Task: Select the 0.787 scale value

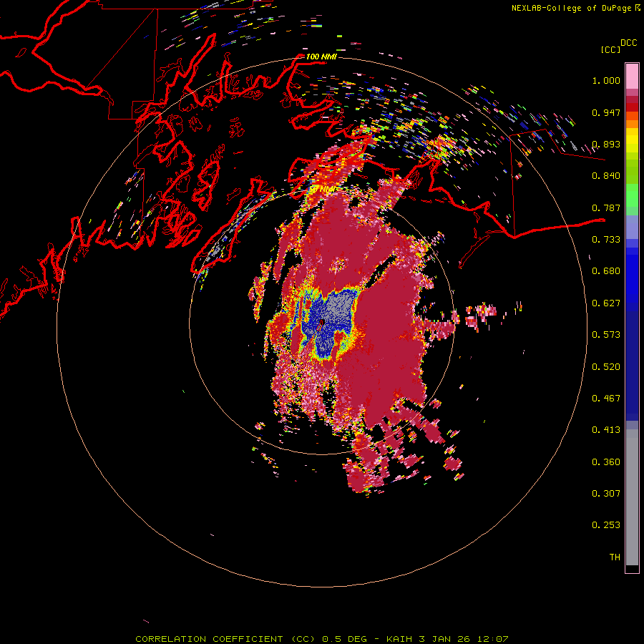Action: [x=606, y=208]
